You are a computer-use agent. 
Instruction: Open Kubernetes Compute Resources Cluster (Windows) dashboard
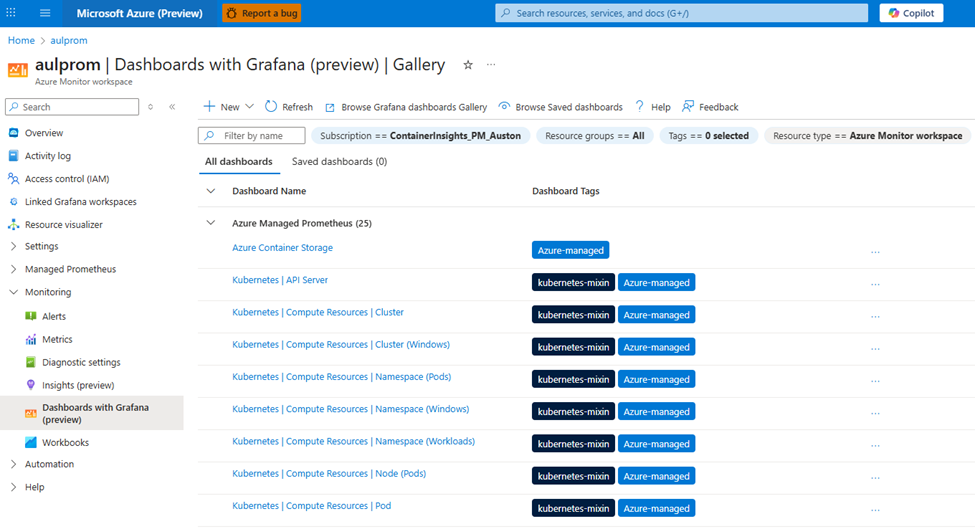click(341, 344)
